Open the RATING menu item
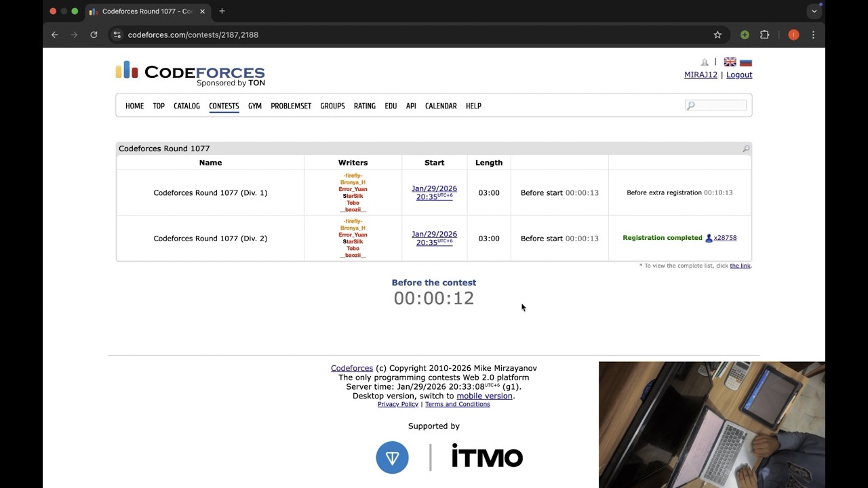 (x=365, y=106)
